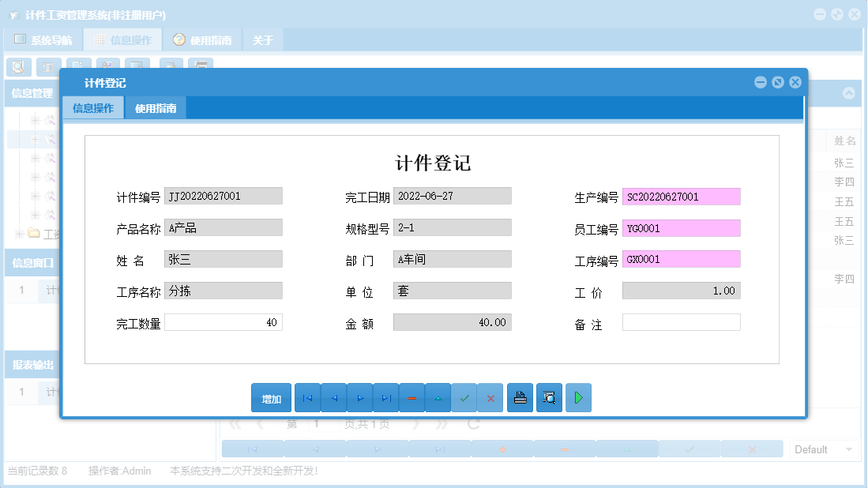Click the 关于 menu item

click(262, 38)
